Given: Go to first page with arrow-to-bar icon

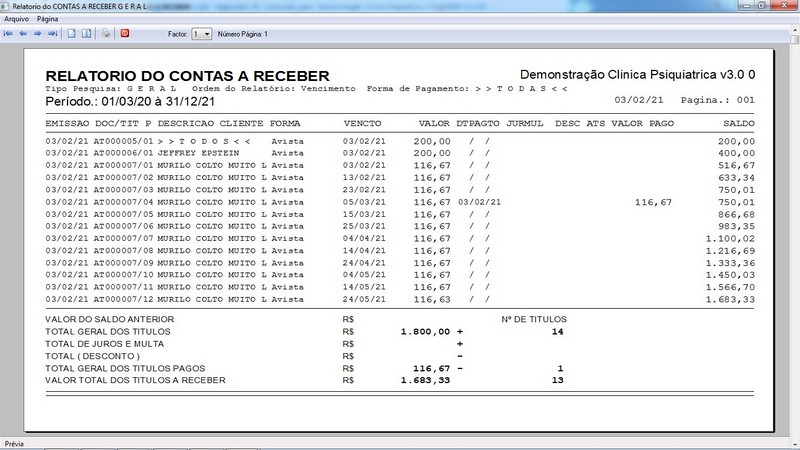Looking at the screenshot, I should [8, 34].
